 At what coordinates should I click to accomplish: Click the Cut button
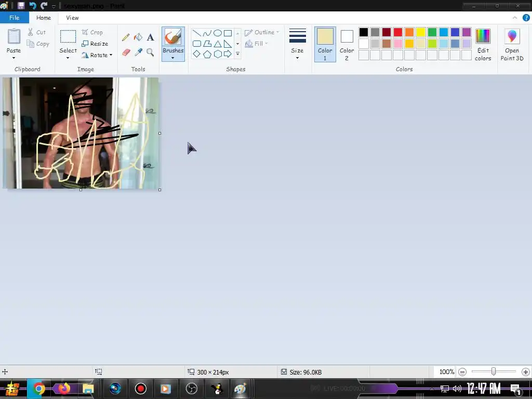(37, 32)
